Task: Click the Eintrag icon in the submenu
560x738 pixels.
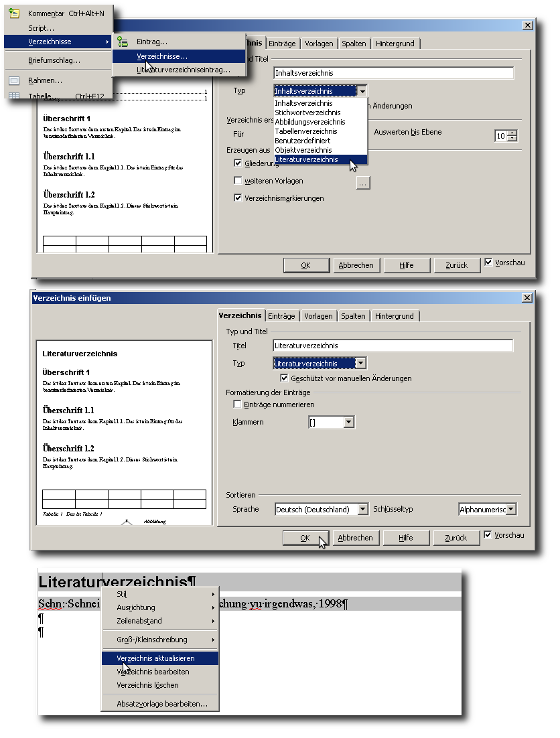Action: tap(123, 42)
